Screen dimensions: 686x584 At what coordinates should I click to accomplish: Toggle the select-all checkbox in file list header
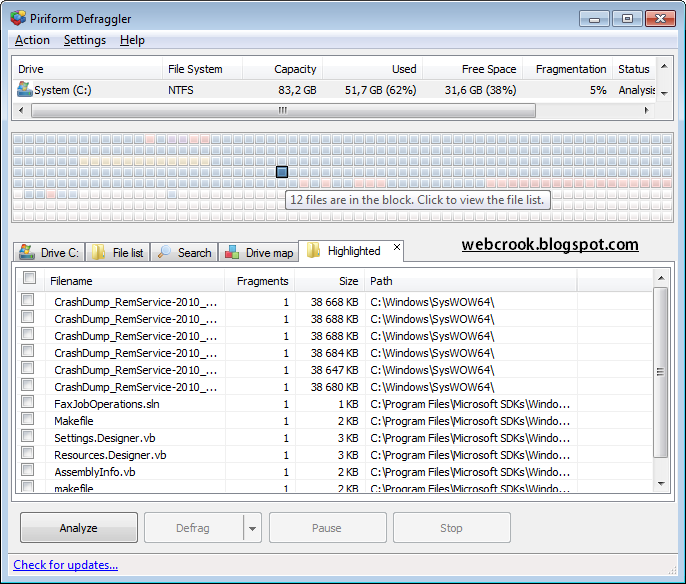point(30,278)
